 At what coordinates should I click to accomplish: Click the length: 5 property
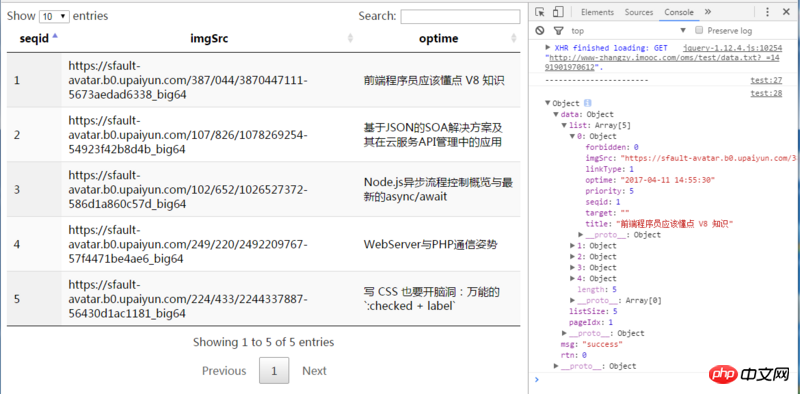point(597,289)
